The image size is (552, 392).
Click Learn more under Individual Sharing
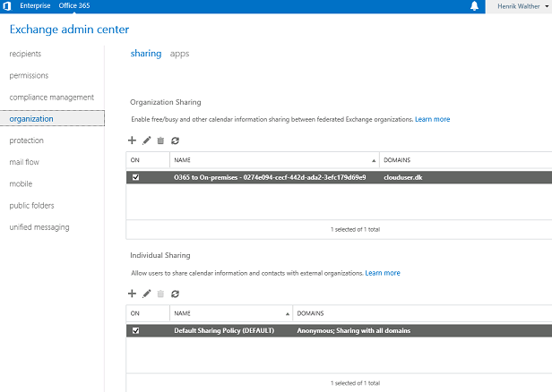[383, 273]
